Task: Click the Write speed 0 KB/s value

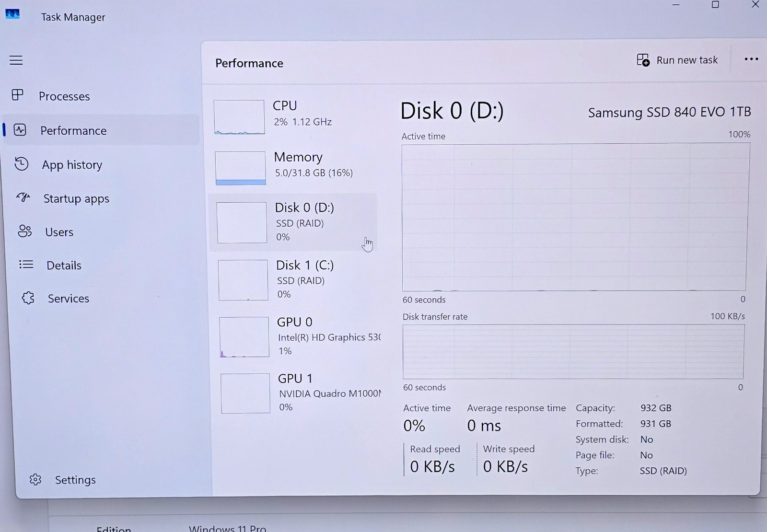Action: pos(505,466)
